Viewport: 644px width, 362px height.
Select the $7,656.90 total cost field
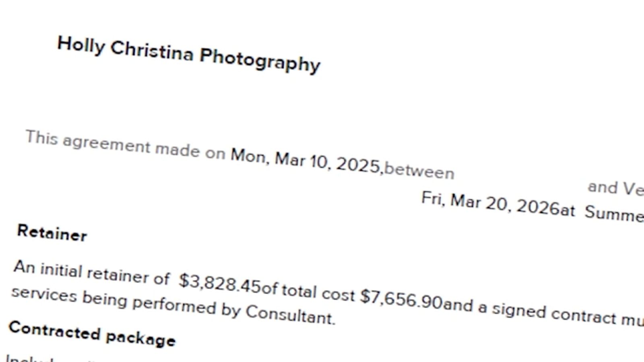coord(401,300)
